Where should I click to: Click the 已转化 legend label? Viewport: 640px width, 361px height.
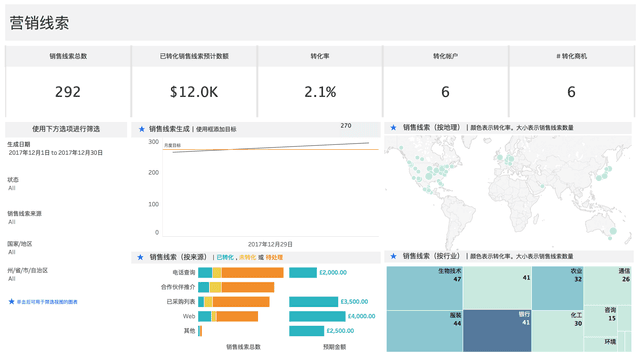pyautogui.click(x=225, y=257)
